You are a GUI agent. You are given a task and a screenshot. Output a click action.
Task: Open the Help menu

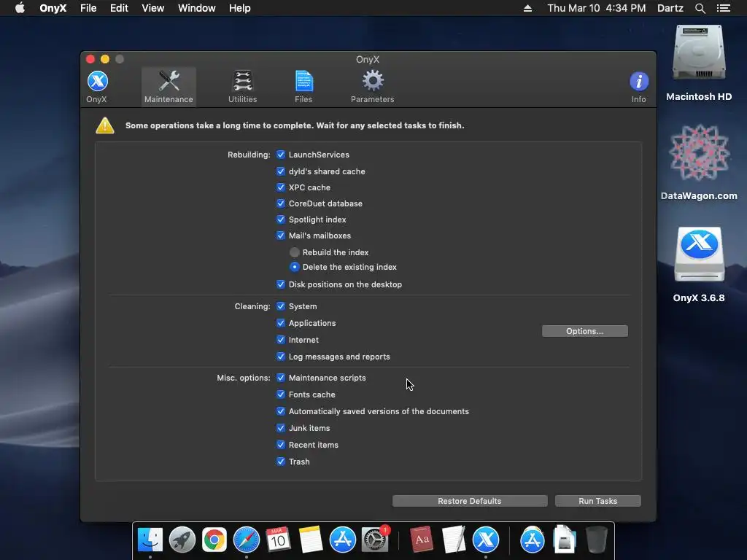[239, 8]
